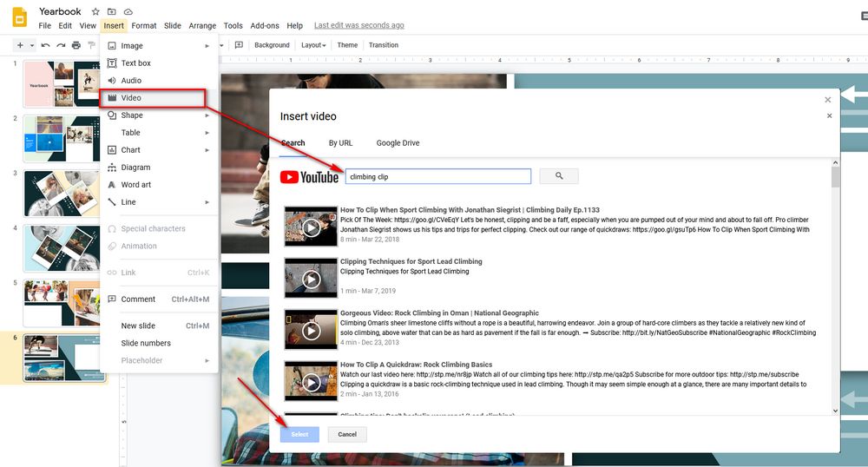
Task: Open the Google Slides home icon
Action: pyautogui.click(x=20, y=17)
